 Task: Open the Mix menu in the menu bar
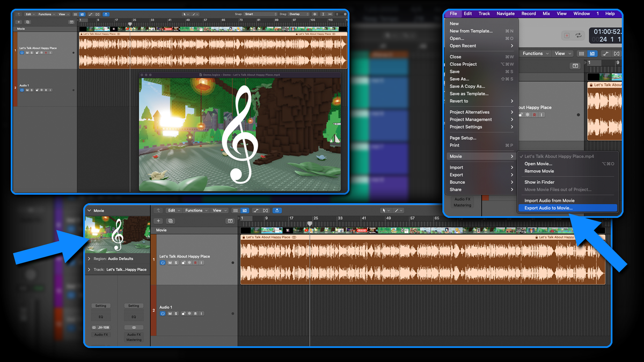click(x=546, y=13)
